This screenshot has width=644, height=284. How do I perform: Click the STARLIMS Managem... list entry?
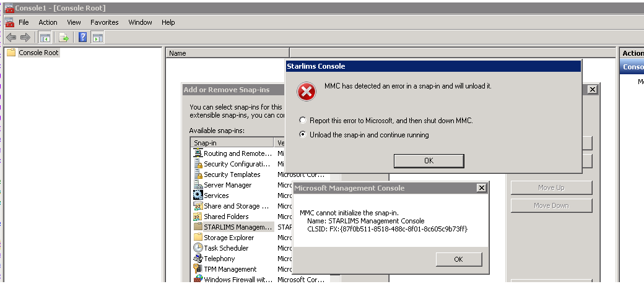click(x=237, y=227)
